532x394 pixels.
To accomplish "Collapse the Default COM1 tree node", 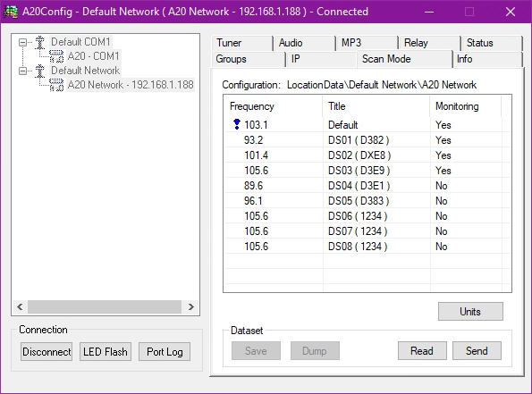I will (22, 42).
